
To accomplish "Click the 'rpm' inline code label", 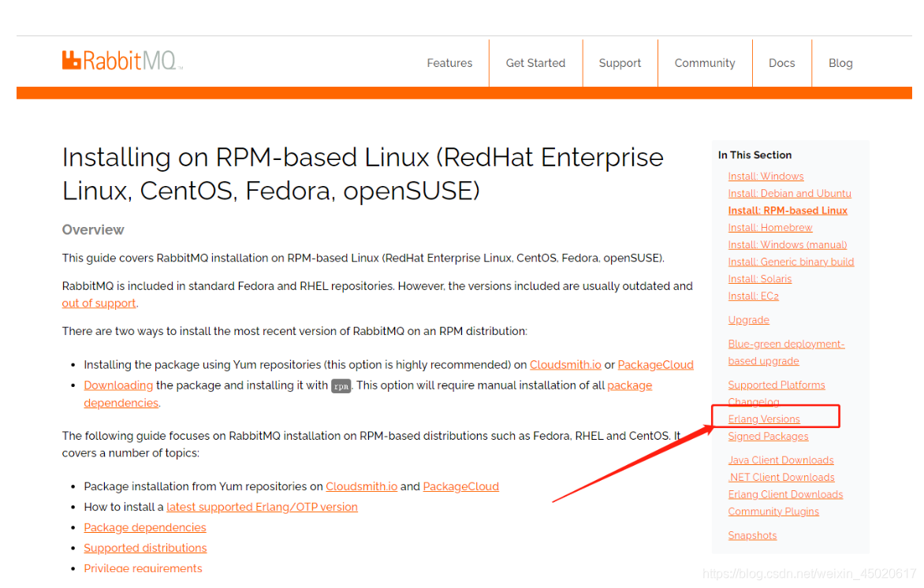I will tap(341, 386).
